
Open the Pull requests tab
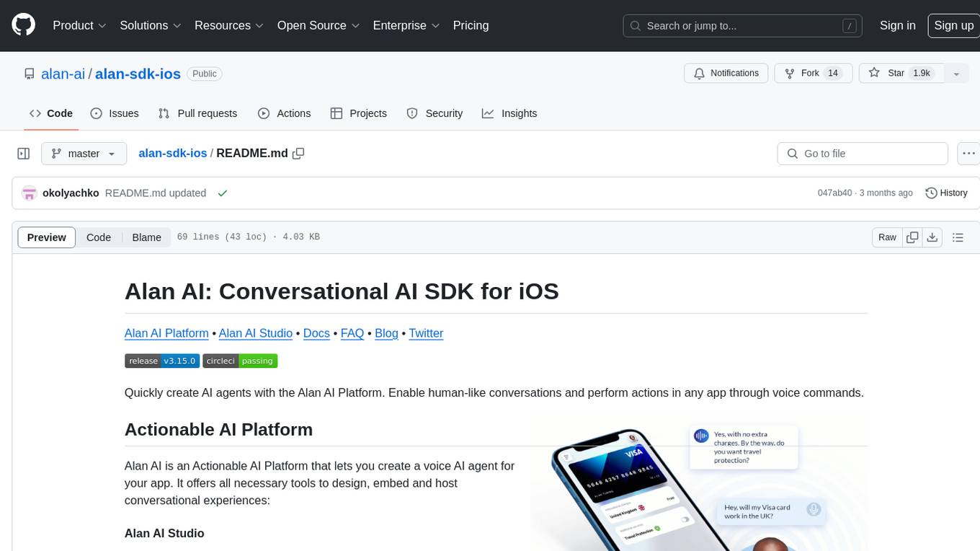197,113
